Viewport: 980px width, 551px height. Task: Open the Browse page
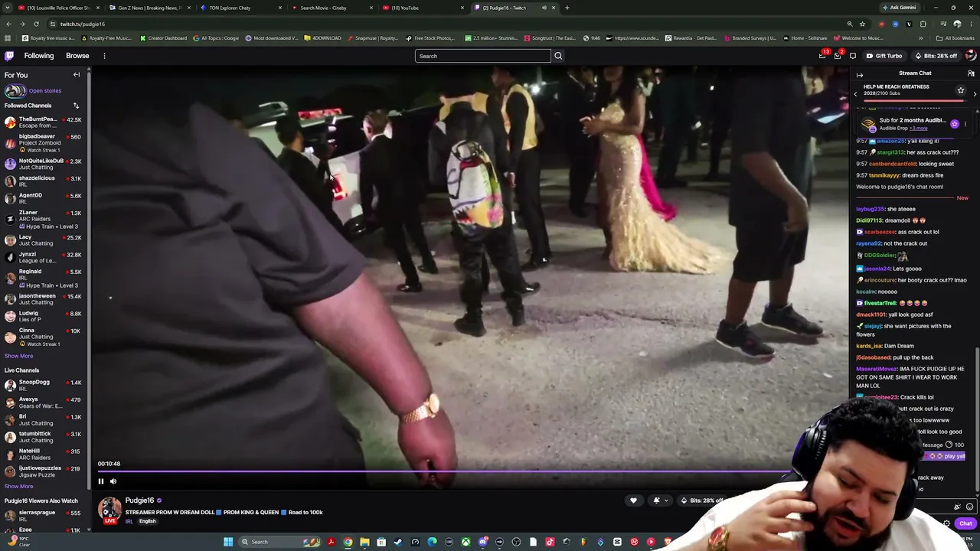tap(77, 56)
